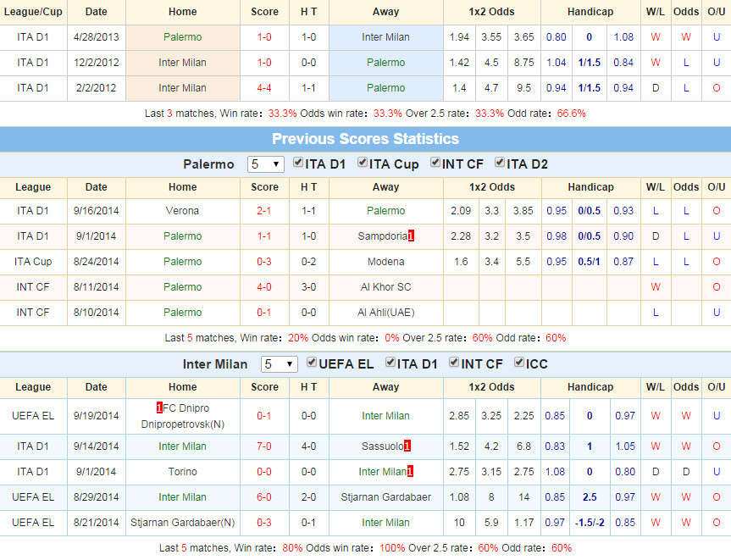Open FC Dnipro Dnipropetrovsk(N) team link
731x560 pixels.
click(x=182, y=416)
